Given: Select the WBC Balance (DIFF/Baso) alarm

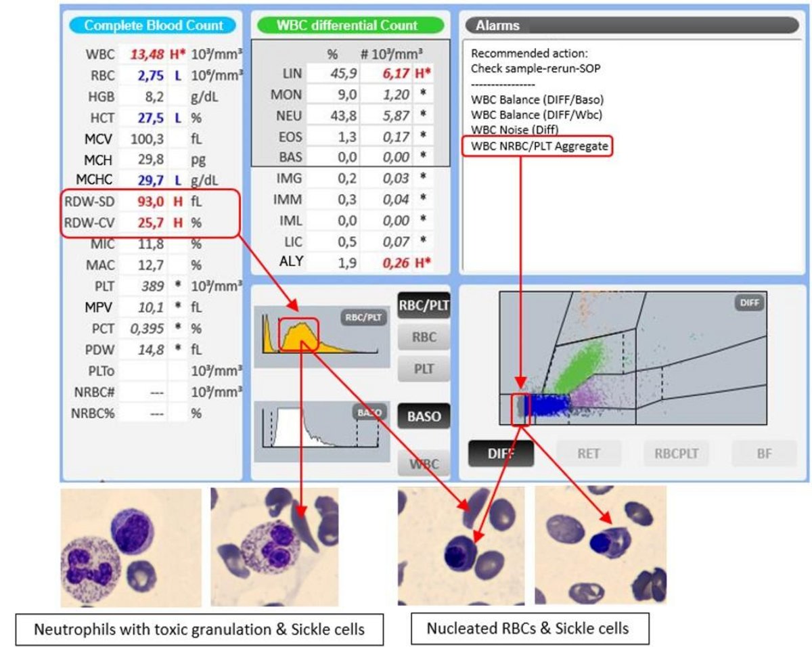Looking at the screenshot, I should [537, 99].
